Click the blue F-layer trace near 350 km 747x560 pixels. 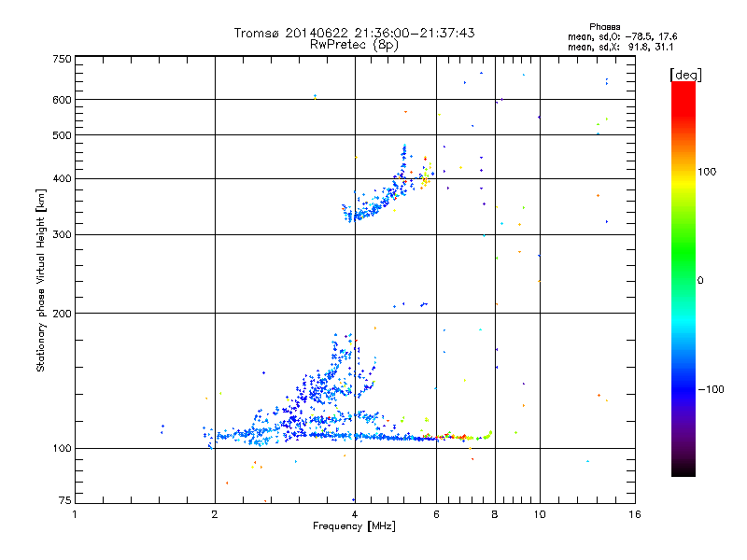coord(374,207)
